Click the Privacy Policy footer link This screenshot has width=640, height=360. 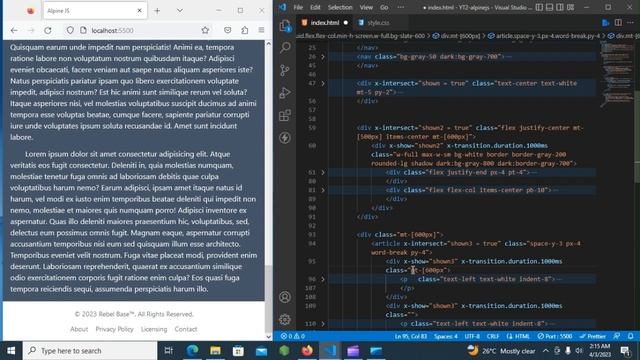114,329
